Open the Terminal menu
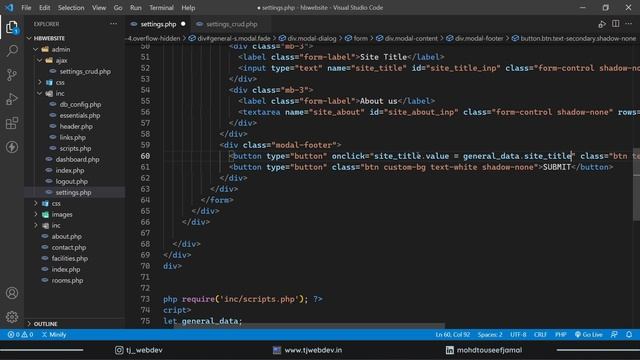The image size is (640, 360). pyautogui.click(x=161, y=8)
